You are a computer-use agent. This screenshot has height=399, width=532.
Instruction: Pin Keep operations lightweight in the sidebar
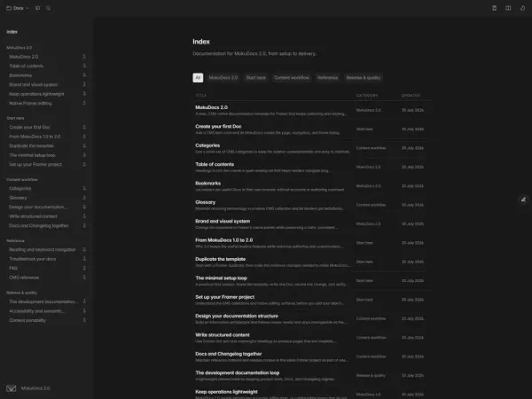(84, 94)
